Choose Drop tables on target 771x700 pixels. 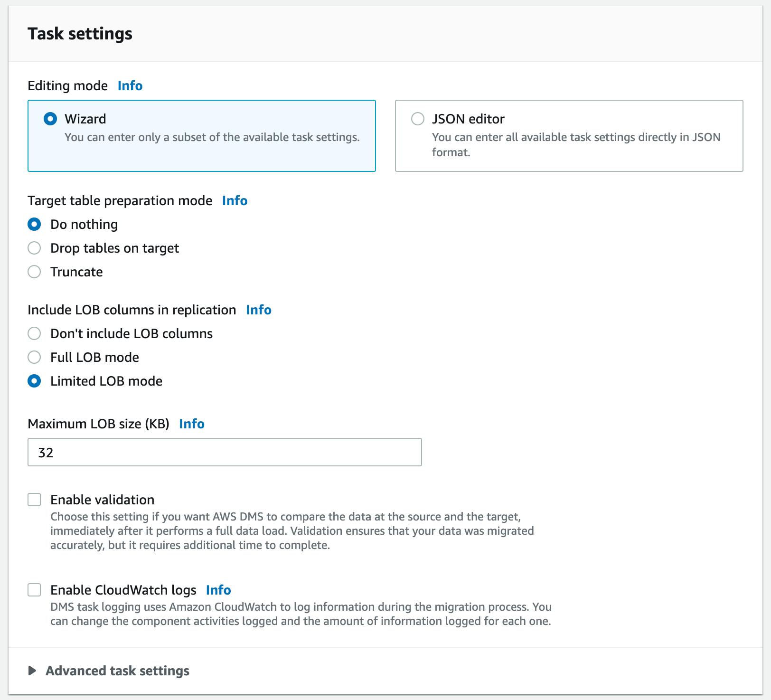34,248
